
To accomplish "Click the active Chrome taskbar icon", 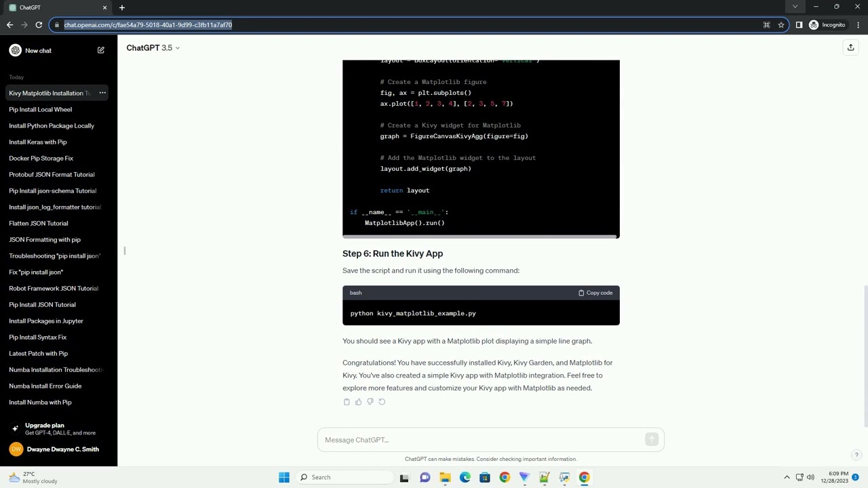I will point(584,477).
